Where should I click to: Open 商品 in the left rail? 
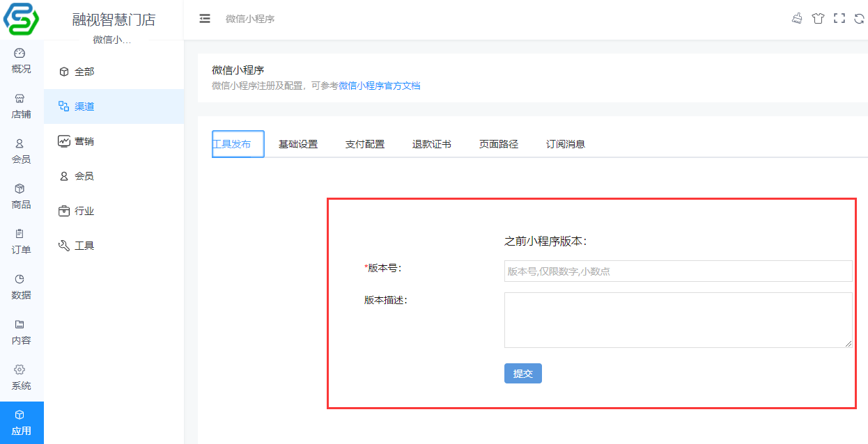click(x=21, y=197)
